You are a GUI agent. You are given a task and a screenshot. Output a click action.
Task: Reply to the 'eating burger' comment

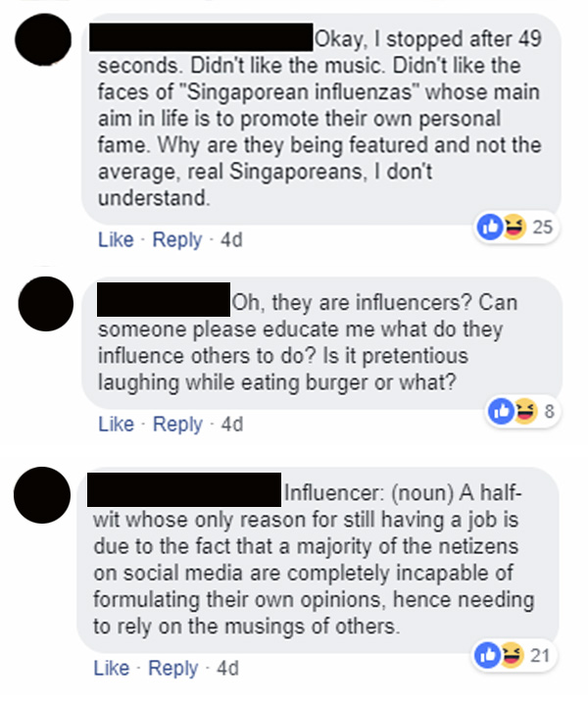point(177,425)
